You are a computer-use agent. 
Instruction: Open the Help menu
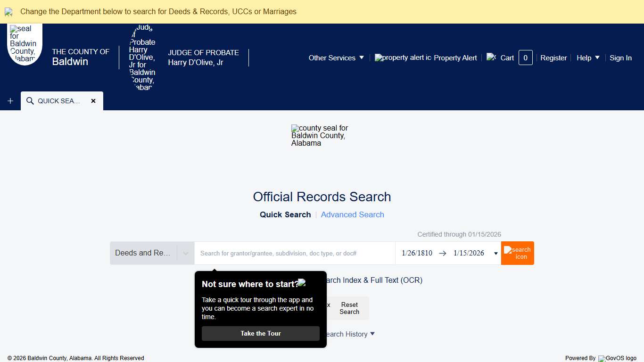[x=588, y=58]
